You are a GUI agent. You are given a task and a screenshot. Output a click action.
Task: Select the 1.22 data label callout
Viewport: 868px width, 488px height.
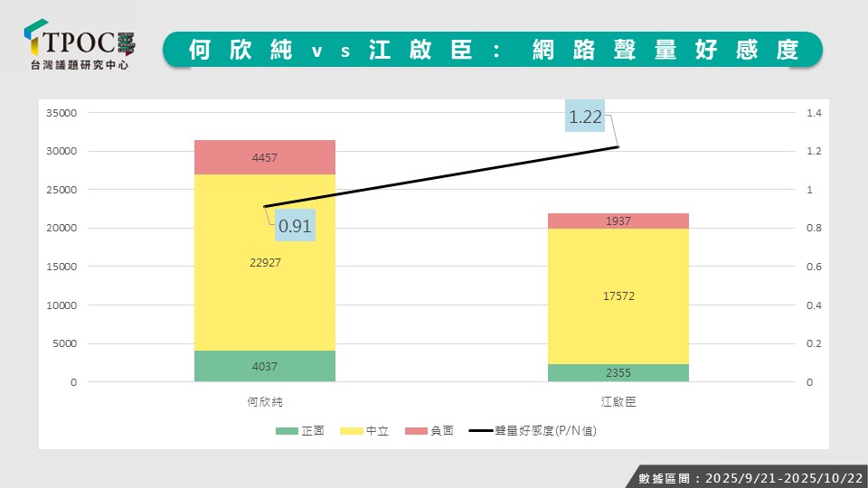point(585,117)
